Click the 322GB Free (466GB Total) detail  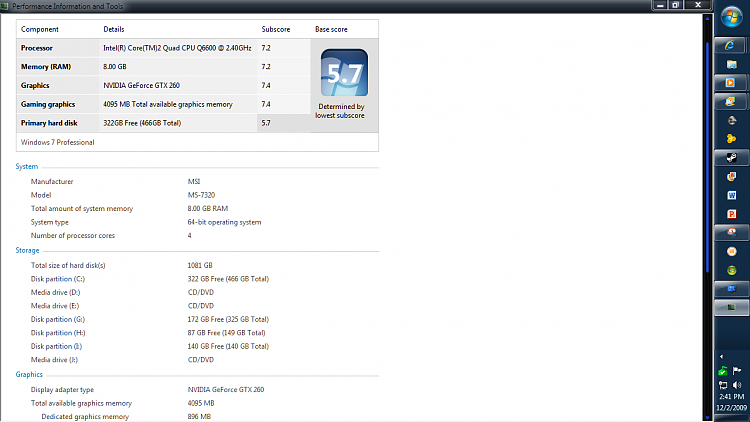[x=142, y=123]
